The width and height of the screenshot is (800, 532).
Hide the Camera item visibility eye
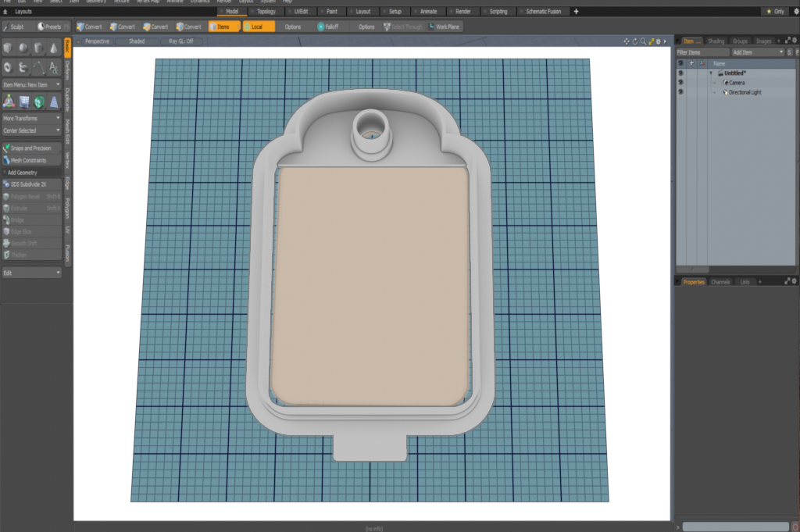click(x=680, y=82)
